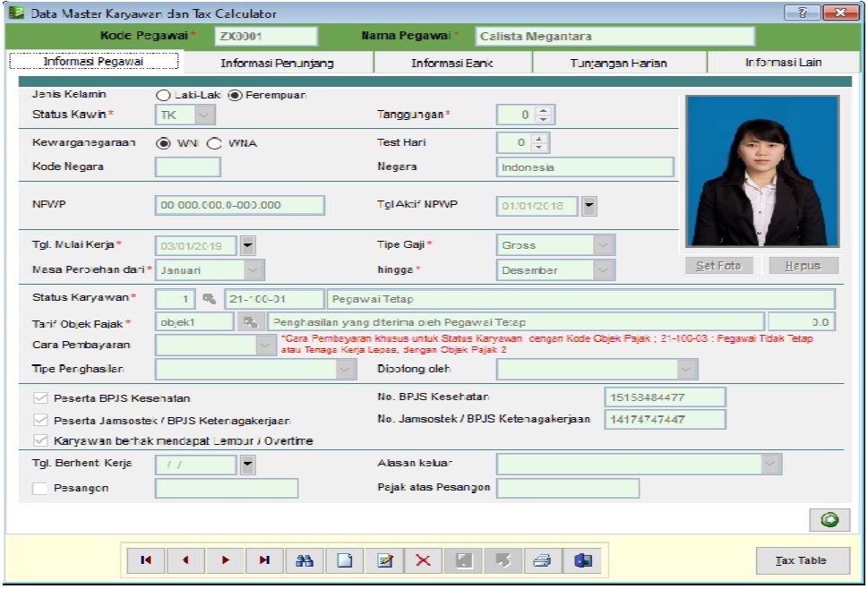
Task: Go to the previous employee record
Action: tap(185, 560)
